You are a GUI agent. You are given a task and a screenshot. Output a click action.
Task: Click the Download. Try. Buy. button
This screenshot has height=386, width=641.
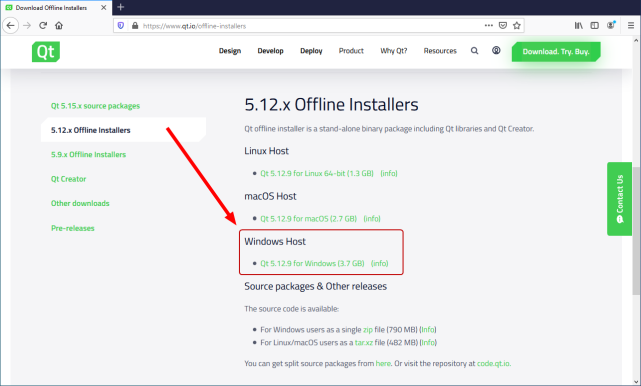pos(556,52)
